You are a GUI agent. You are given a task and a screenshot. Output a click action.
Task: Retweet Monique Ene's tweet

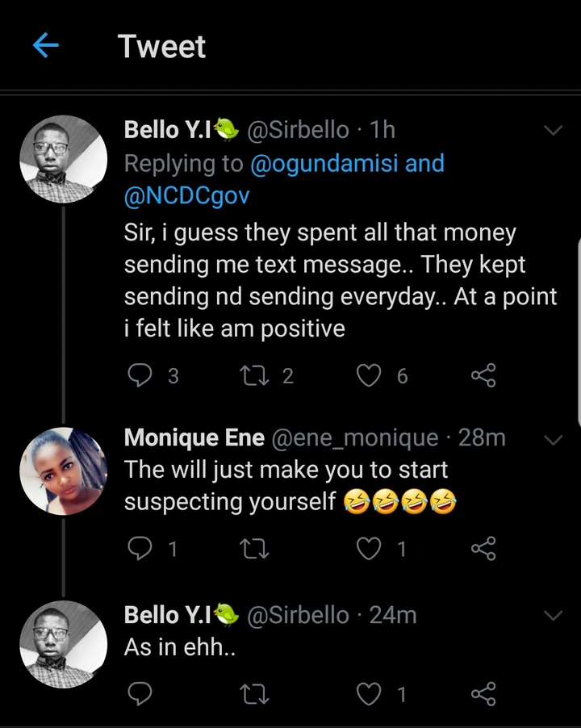253,550
